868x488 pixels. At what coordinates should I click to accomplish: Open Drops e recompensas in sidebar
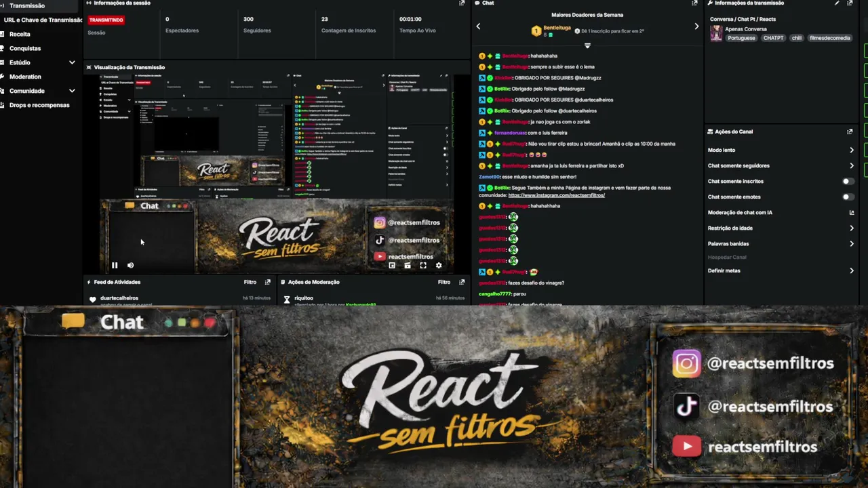(x=39, y=105)
